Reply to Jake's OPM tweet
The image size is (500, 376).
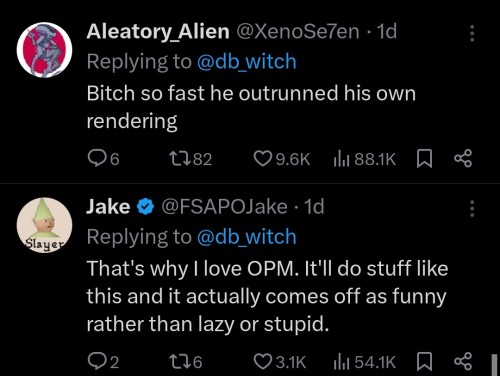[103, 362]
